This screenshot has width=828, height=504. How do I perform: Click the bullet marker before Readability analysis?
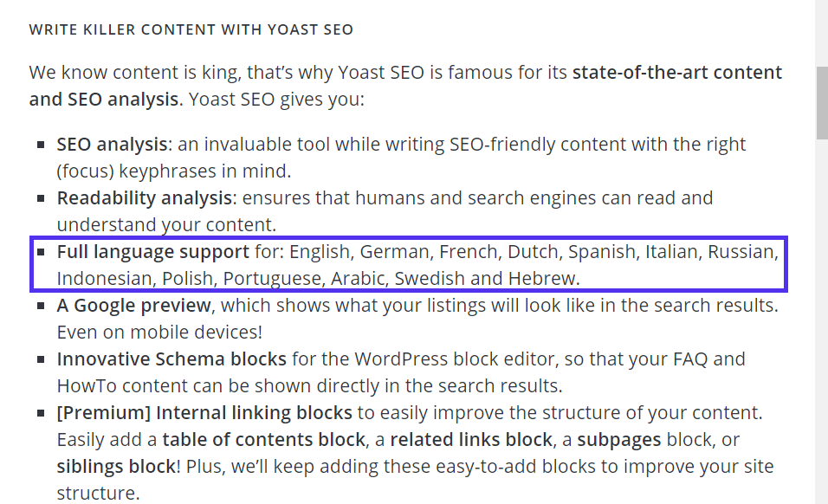(42, 198)
